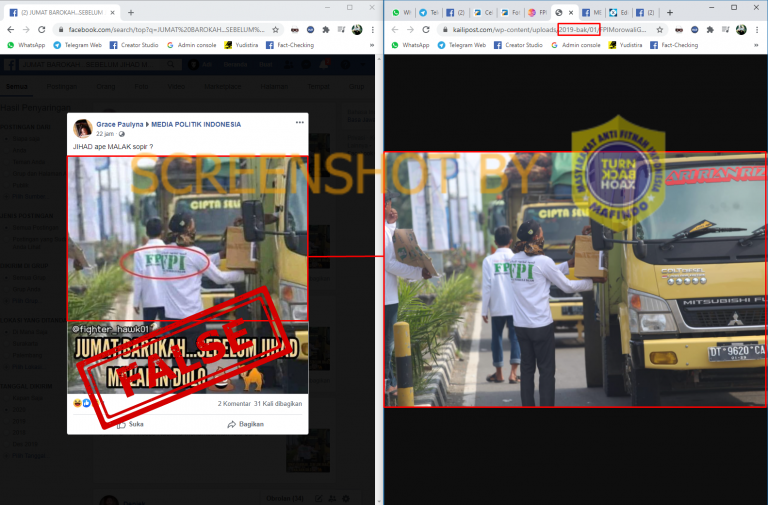Select the Orang search tab on Facebook
The width and height of the screenshot is (768, 505).
tap(106, 87)
